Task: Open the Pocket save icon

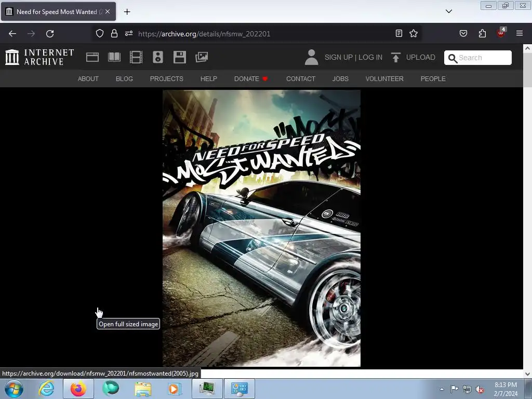Action: 463,33
